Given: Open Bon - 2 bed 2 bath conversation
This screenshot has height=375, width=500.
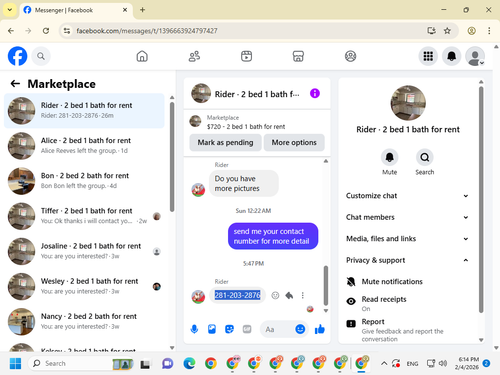Looking at the screenshot, I should pyautogui.click(x=84, y=181).
